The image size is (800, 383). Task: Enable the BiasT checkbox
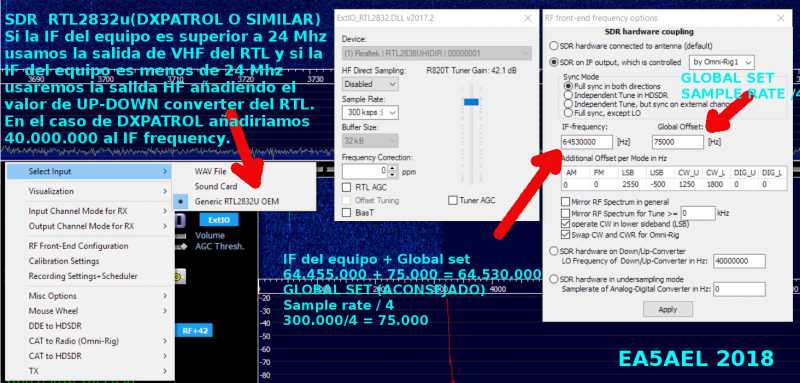346,212
